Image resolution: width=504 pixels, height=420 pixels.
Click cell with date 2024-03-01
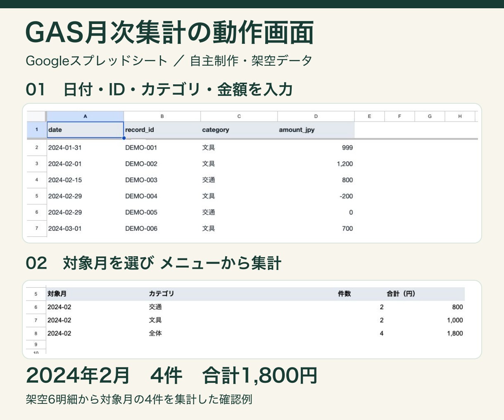(85, 229)
